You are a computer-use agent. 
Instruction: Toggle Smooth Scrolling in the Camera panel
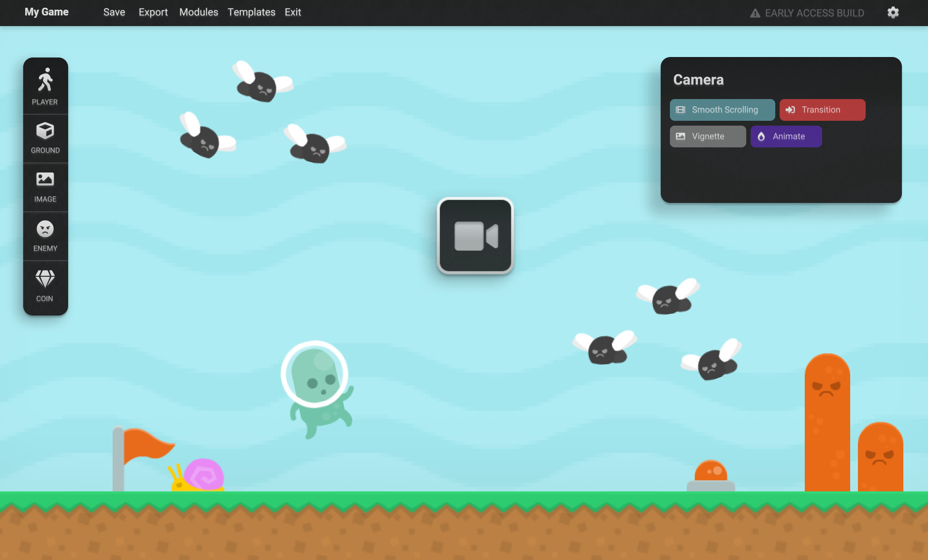pyautogui.click(x=722, y=110)
